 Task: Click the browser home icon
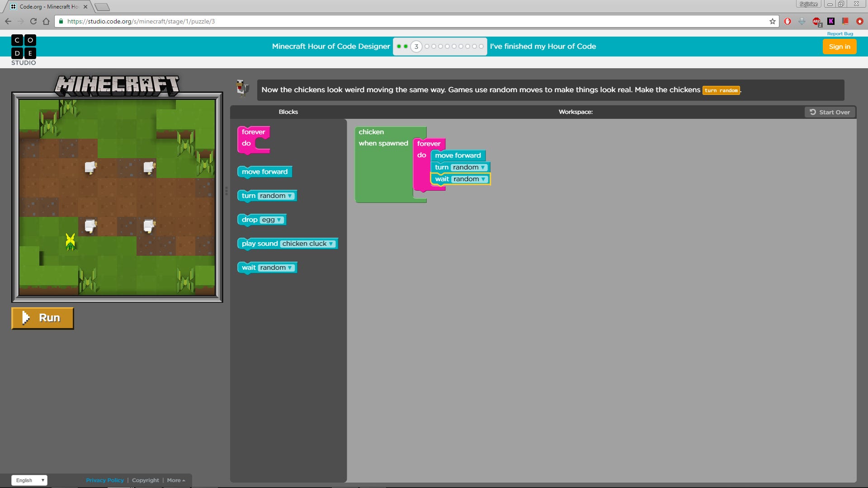pyautogui.click(x=46, y=21)
